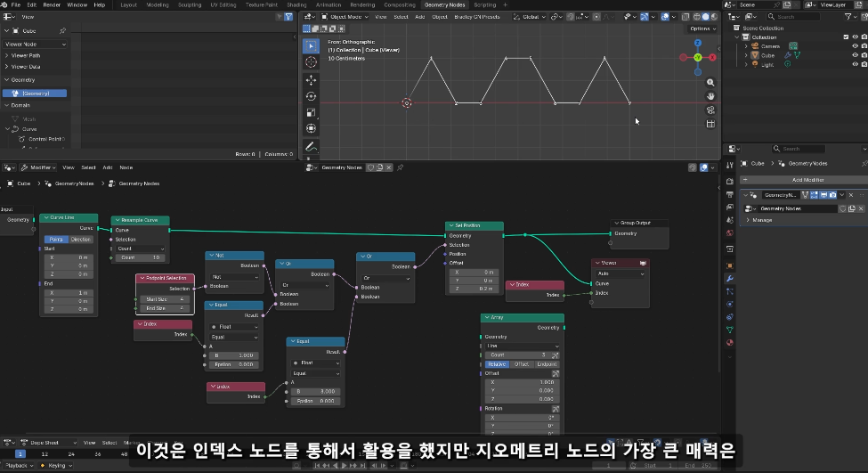Open the Scene properties tab
868x473 pixels.
coord(730,220)
